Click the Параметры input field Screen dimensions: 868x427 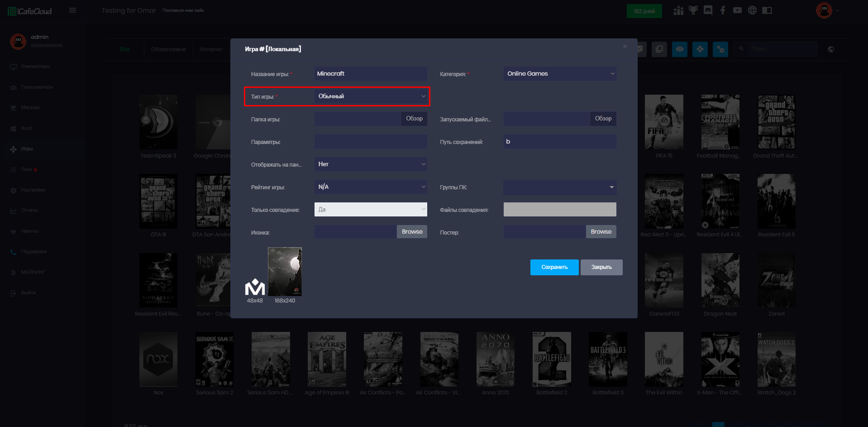coord(371,142)
